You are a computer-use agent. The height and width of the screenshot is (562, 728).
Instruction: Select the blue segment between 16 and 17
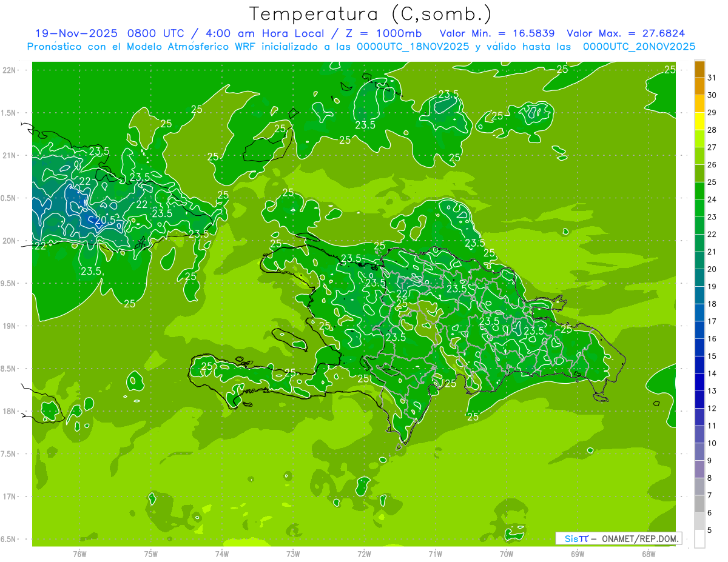(699, 330)
